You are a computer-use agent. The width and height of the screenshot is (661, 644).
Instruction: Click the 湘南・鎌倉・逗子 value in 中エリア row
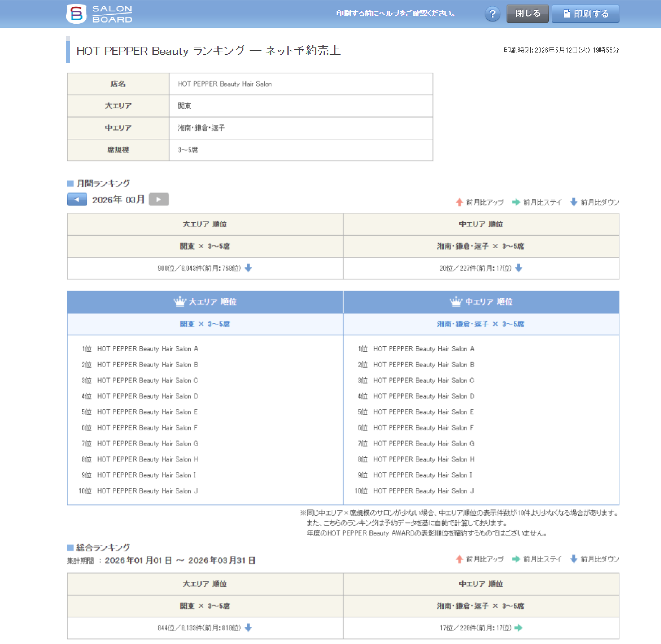201,128
